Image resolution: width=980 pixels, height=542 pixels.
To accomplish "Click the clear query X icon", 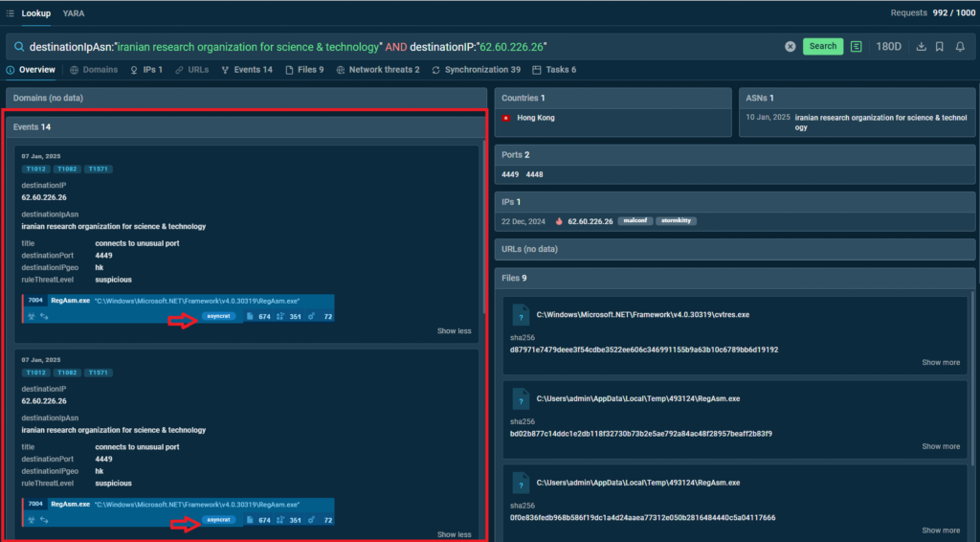I will [791, 46].
